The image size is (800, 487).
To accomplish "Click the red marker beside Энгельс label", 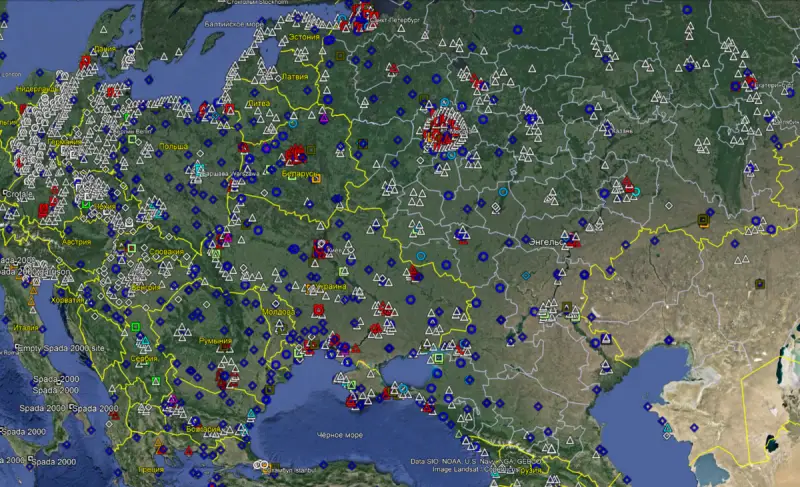I will click(573, 241).
